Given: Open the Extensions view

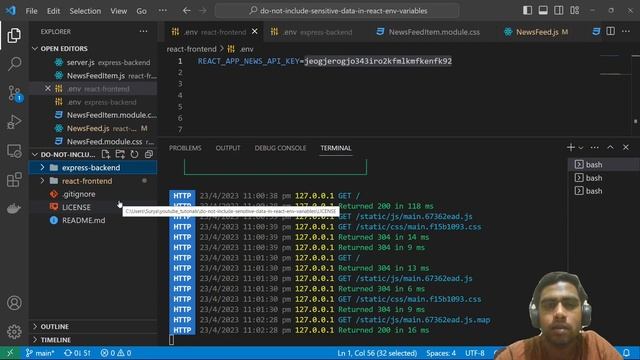Looking at the screenshot, I should coord(14,180).
